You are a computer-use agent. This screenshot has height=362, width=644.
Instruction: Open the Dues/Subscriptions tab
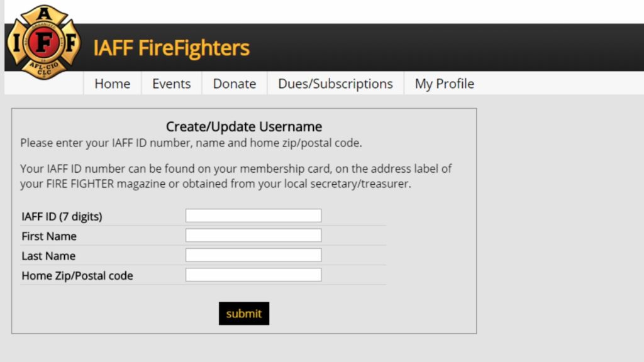(335, 84)
